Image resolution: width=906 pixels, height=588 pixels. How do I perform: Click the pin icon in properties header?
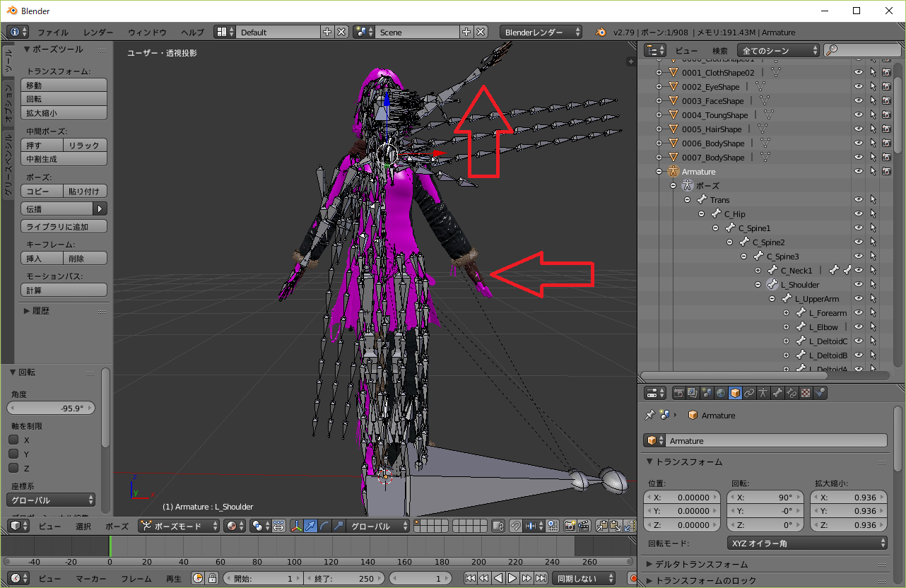tap(649, 416)
